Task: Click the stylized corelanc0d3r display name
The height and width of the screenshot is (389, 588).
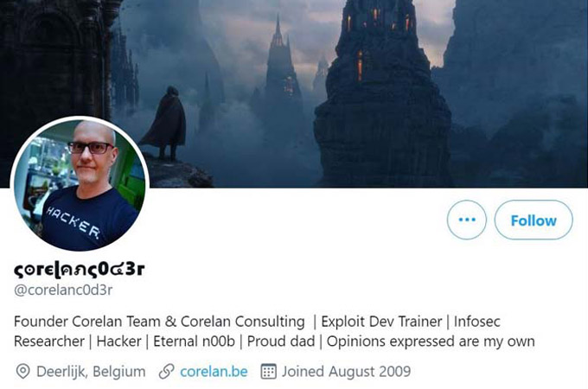Action: coord(80,270)
